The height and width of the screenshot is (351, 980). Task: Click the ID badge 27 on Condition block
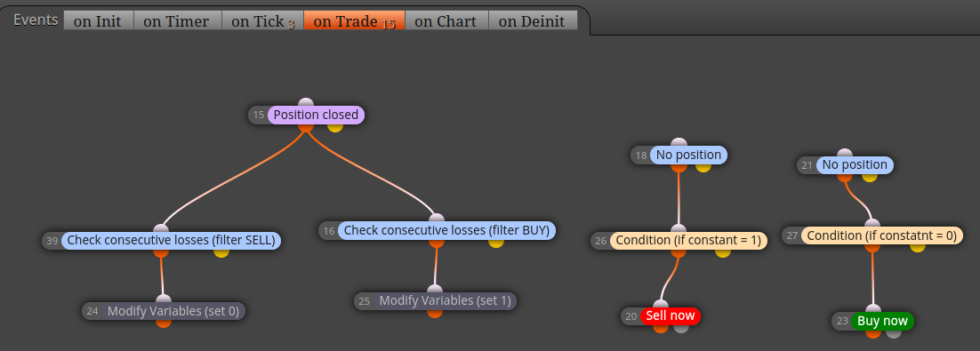[791, 235]
